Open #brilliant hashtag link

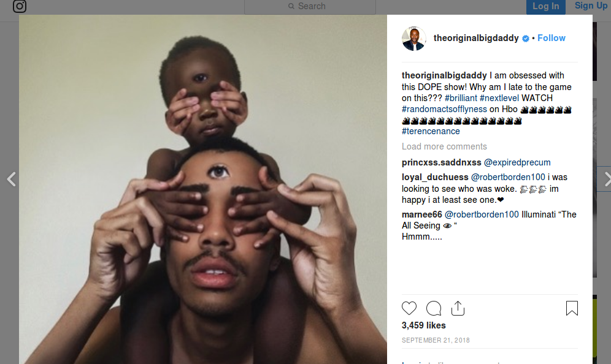tap(461, 97)
